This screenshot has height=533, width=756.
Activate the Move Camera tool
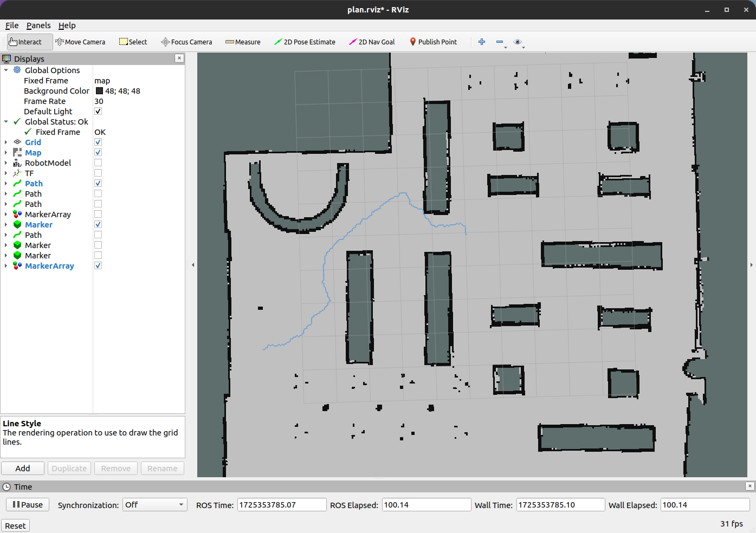pyautogui.click(x=80, y=42)
